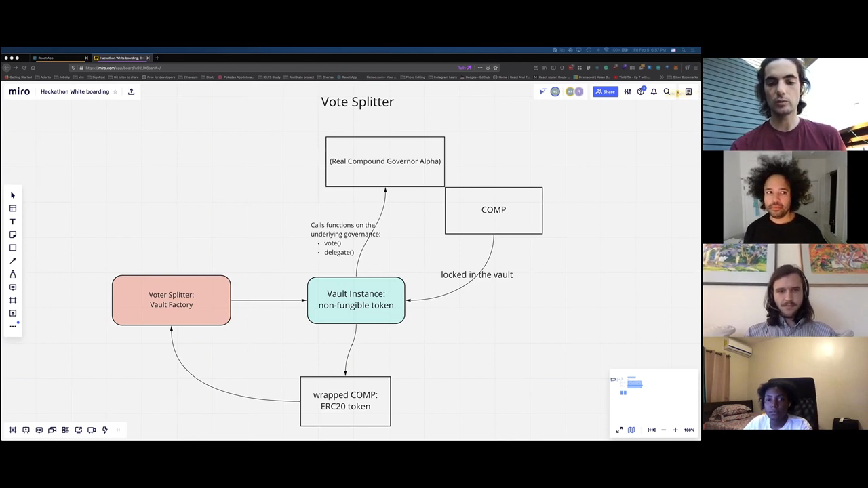Switch to the React App browser tab

tap(60, 58)
